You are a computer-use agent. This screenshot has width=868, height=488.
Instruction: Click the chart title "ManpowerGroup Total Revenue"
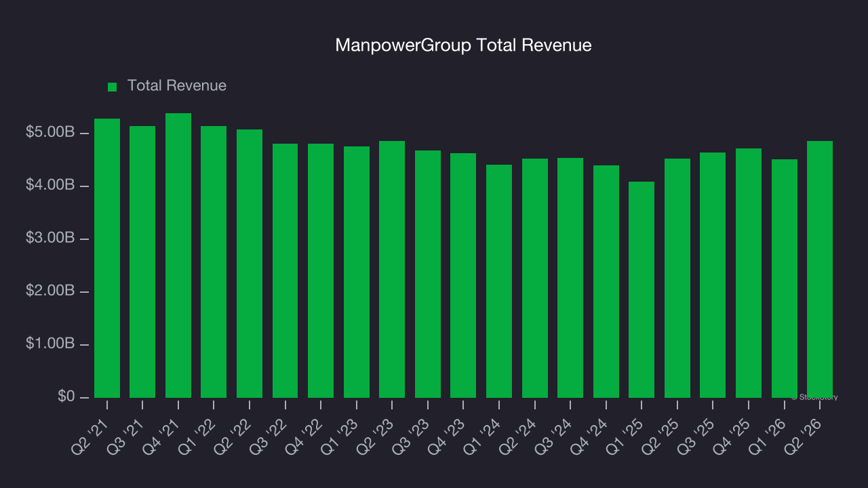point(464,45)
